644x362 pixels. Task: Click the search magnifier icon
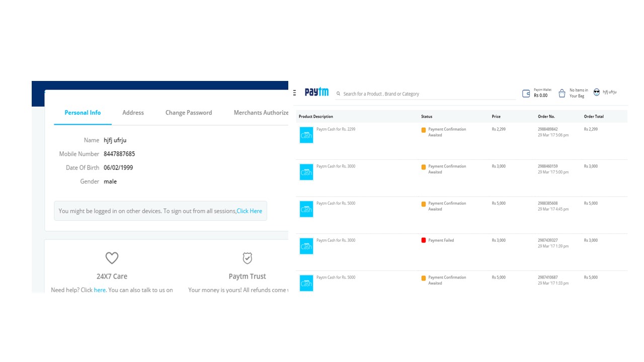(x=339, y=94)
